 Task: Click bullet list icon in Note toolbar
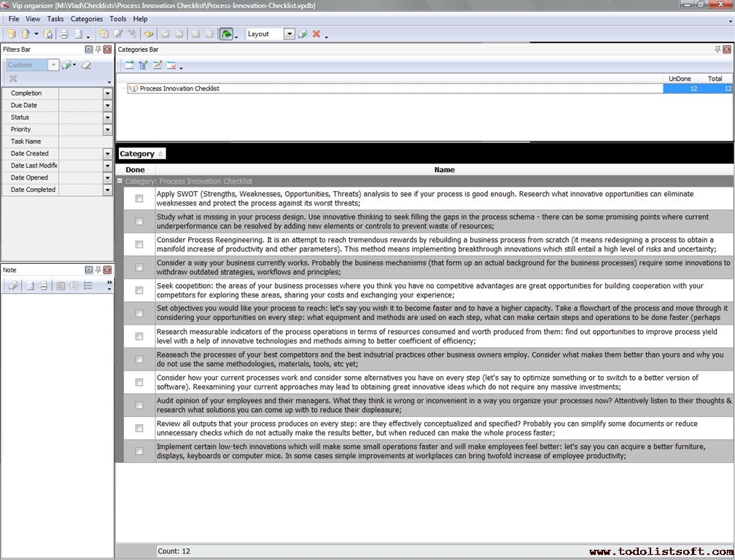87,286
